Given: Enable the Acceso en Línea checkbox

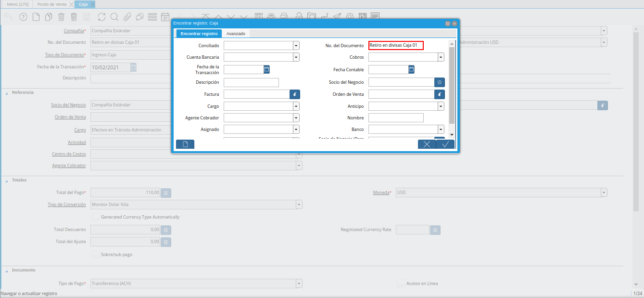Looking at the screenshot, I should pyautogui.click(x=401, y=283).
